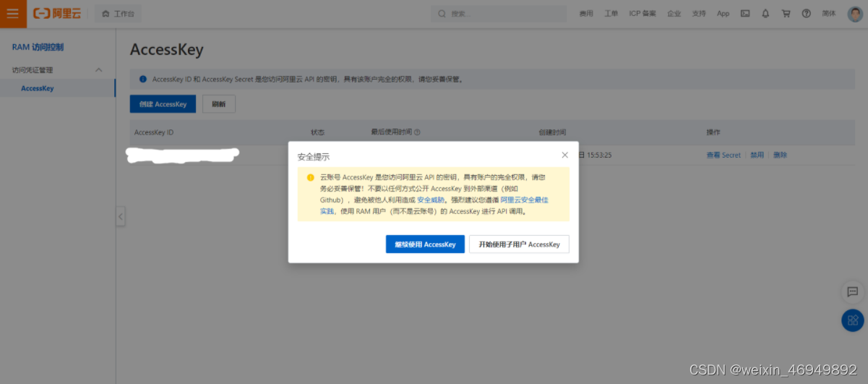
Task: Click 开始使用子用户 AccessKey button
Action: [519, 244]
